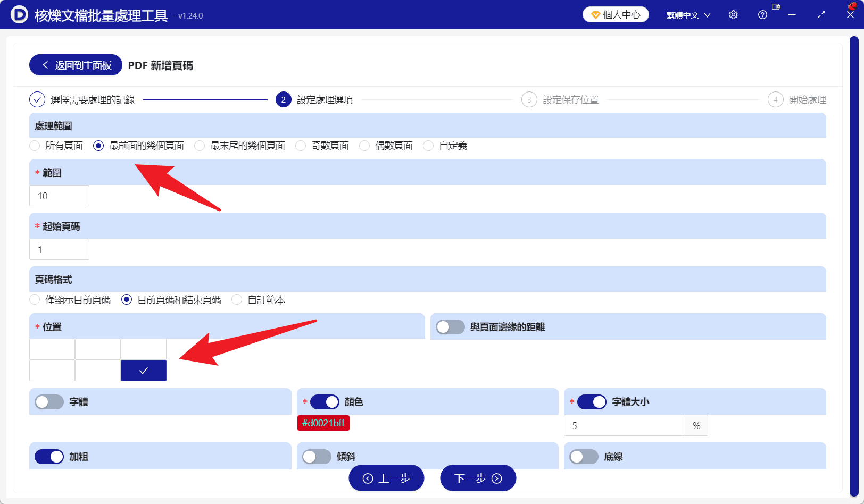Click the PDF 新增頁碼 title

(161, 65)
